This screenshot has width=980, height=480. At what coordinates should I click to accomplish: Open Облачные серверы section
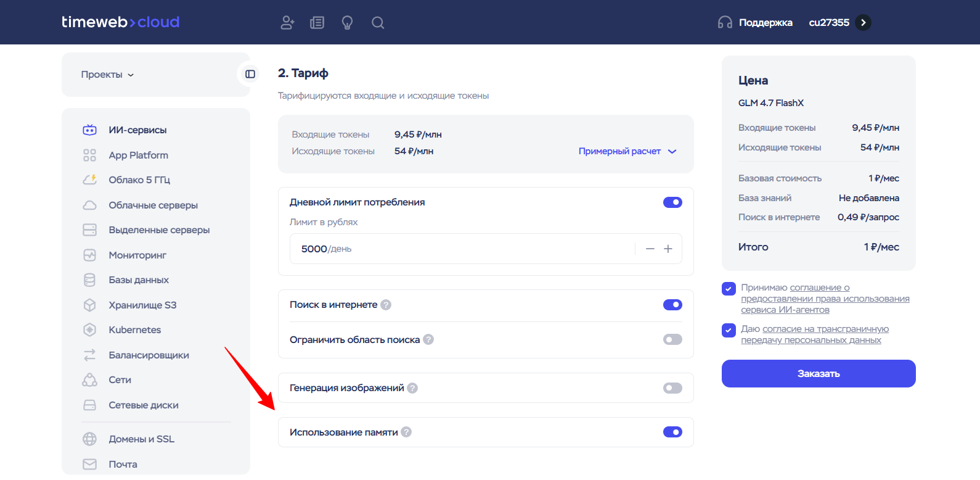coord(153,205)
